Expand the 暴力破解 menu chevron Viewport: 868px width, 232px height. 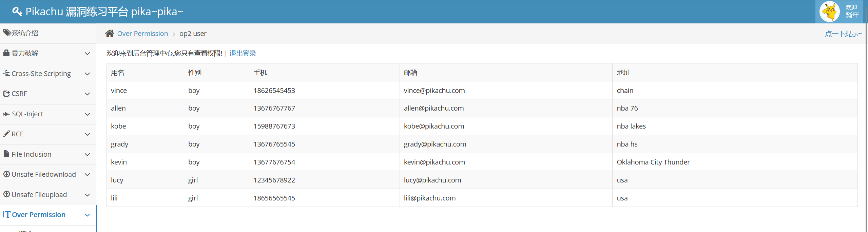[x=87, y=54]
